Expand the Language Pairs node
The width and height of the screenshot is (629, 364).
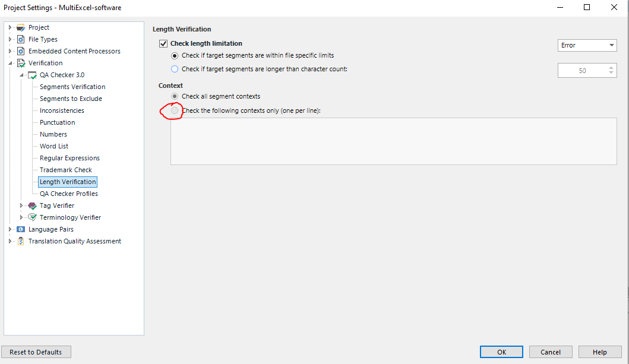pyautogui.click(x=10, y=229)
